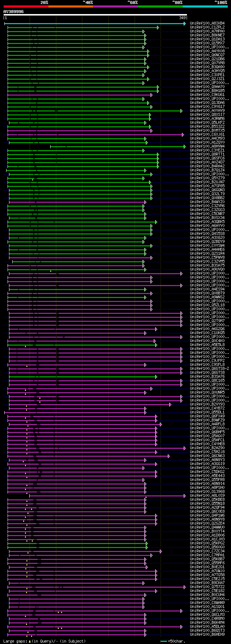This screenshot has height=644, width=231.
Task: Click hit UniRef100_C7ZC34
Action: click(x=208, y=551)
